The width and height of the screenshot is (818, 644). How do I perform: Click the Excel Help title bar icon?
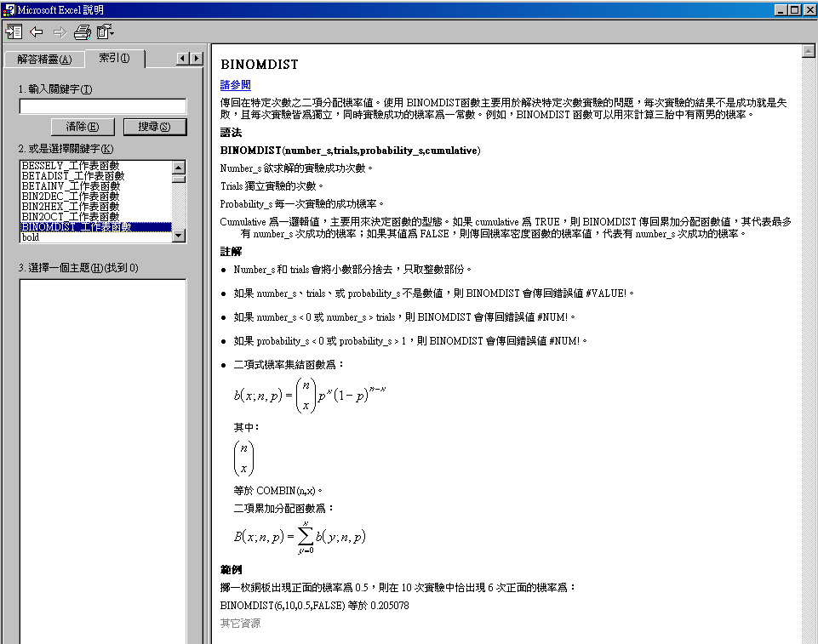pyautogui.click(x=9, y=10)
